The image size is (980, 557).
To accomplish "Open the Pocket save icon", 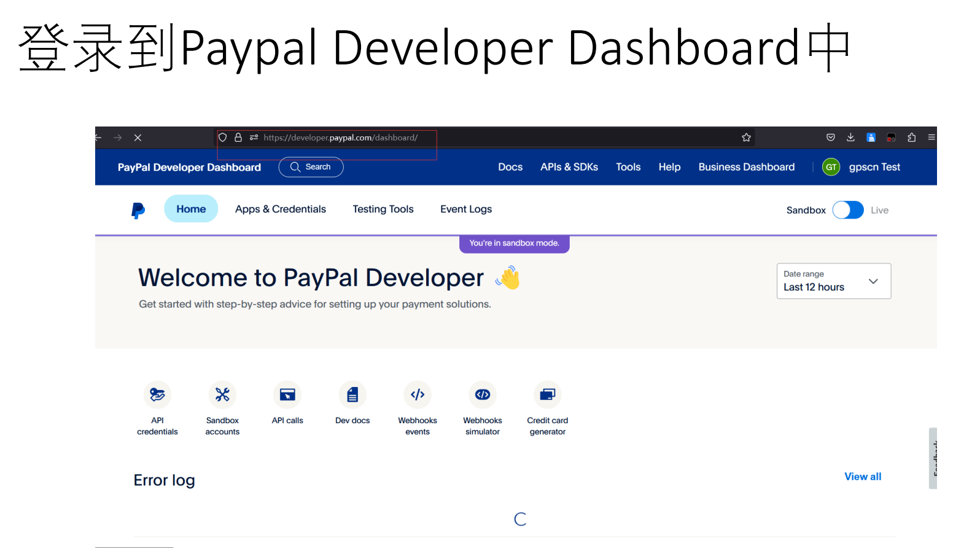I will click(x=831, y=138).
